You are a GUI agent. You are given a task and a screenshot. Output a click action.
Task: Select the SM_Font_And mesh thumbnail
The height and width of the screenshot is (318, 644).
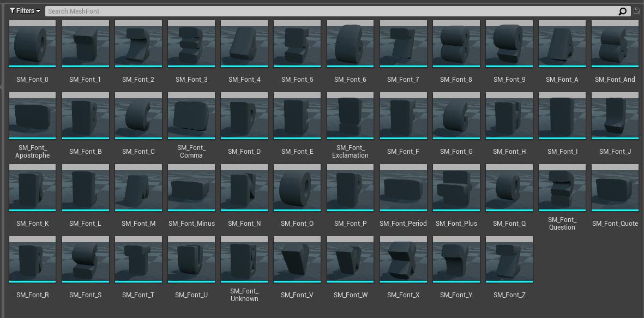point(615,44)
